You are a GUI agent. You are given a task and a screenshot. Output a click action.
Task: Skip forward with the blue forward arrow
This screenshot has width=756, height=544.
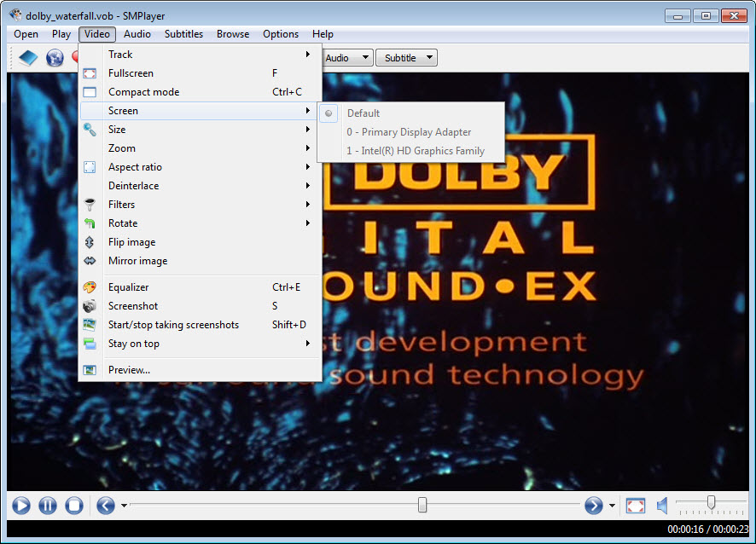594,506
